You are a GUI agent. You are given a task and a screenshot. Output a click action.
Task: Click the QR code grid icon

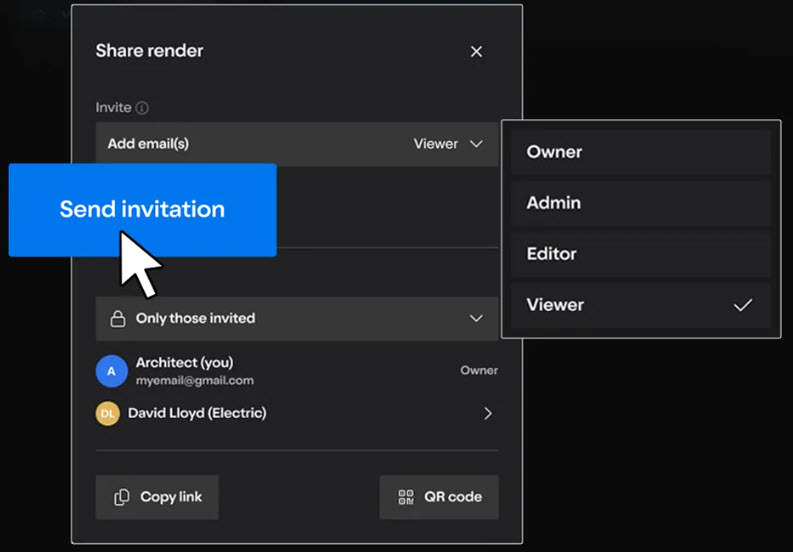(x=406, y=497)
